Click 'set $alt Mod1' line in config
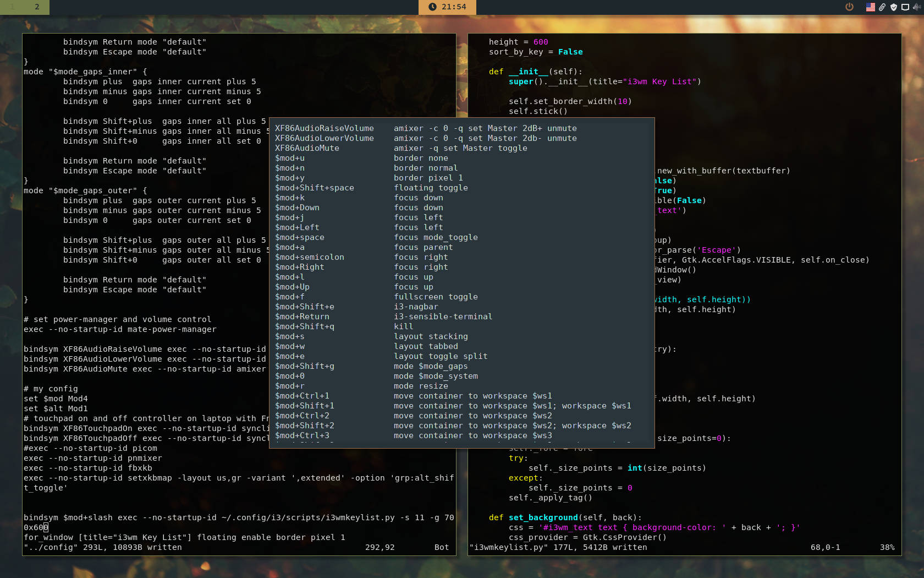 pyautogui.click(x=56, y=408)
